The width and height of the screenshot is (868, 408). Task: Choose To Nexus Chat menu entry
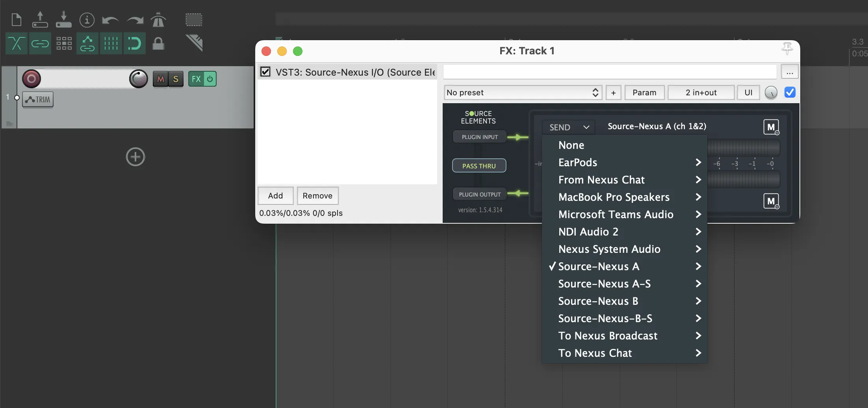[x=625, y=353]
